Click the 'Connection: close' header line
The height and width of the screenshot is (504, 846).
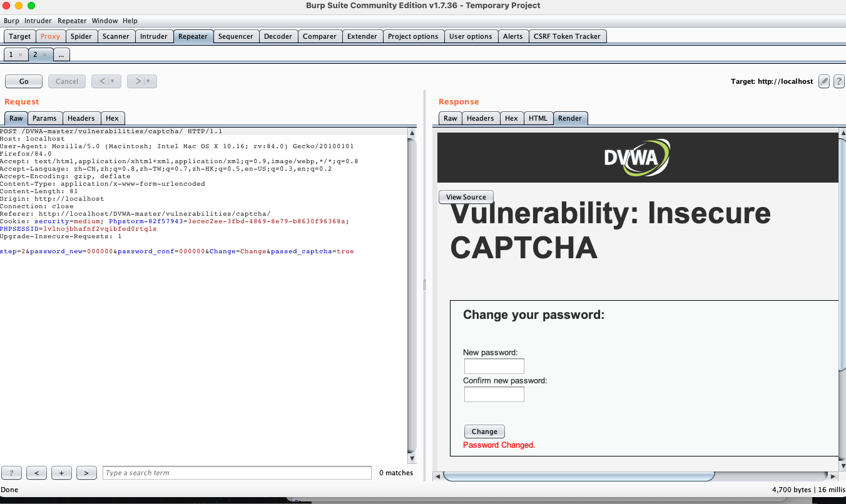coord(37,206)
